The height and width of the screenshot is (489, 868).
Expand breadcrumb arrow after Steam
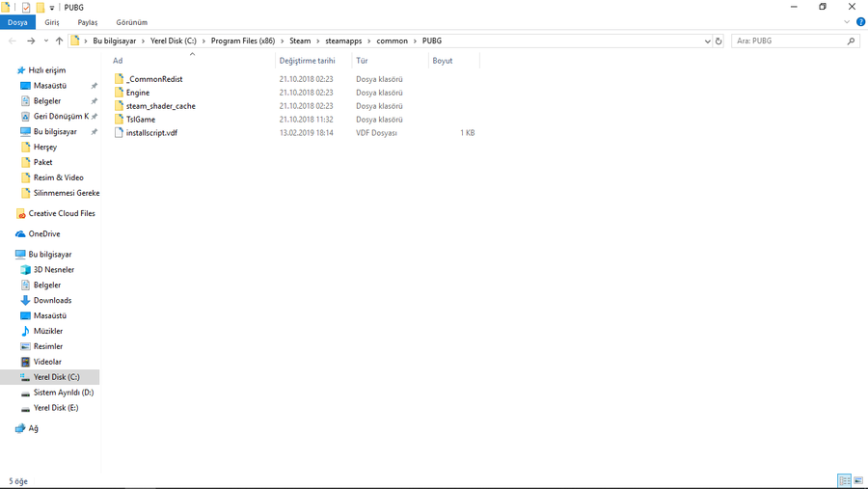pyautogui.click(x=318, y=41)
